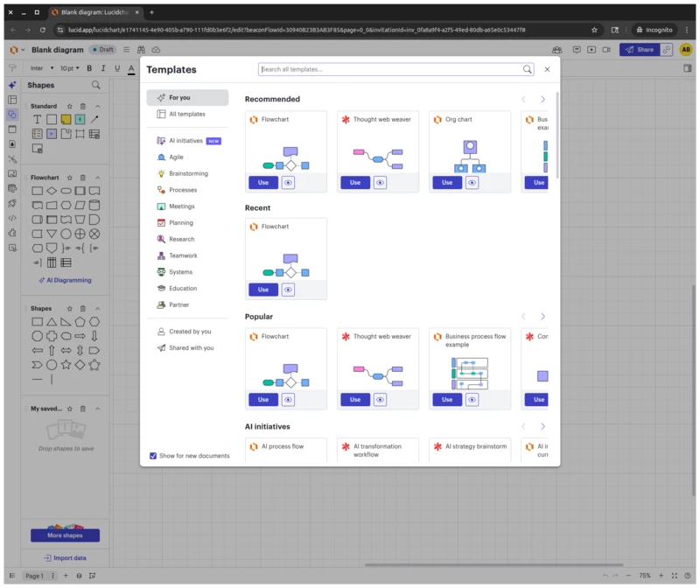Click the search icon in the Shapes panel
Screen dimensions: 700x588
point(96,85)
